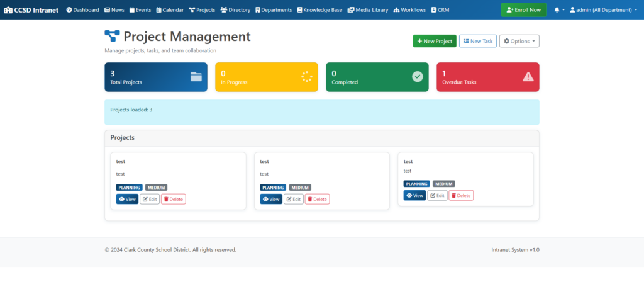Click the folder icon on Total Projects card
This screenshot has width=644, height=306.
[196, 77]
